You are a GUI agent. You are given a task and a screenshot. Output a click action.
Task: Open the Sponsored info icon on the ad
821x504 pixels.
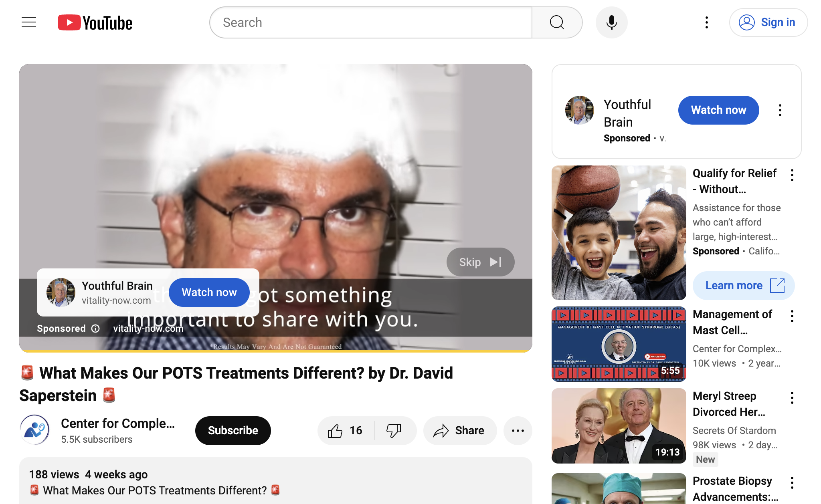[x=95, y=329]
